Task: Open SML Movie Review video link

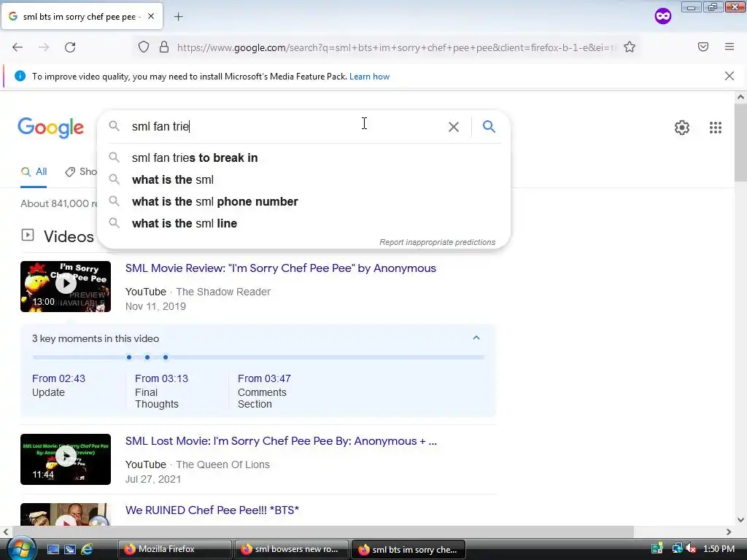Action: coord(281,268)
